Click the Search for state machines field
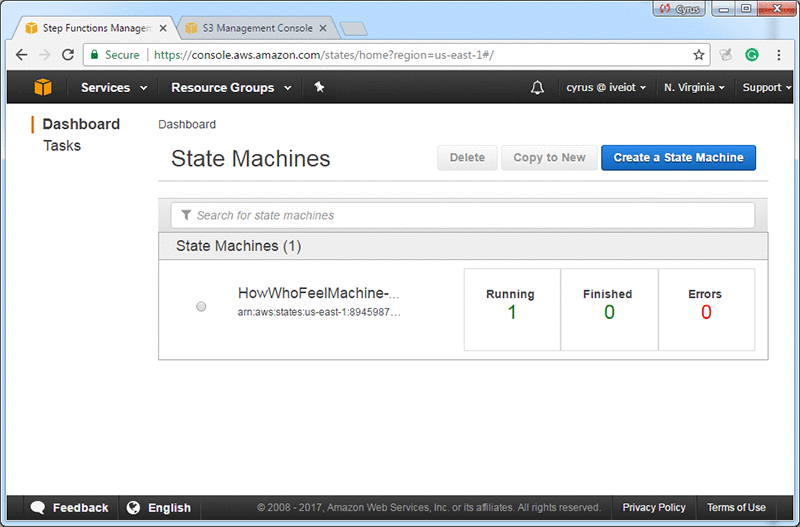Screen dimensions: 800x527 click(x=463, y=215)
